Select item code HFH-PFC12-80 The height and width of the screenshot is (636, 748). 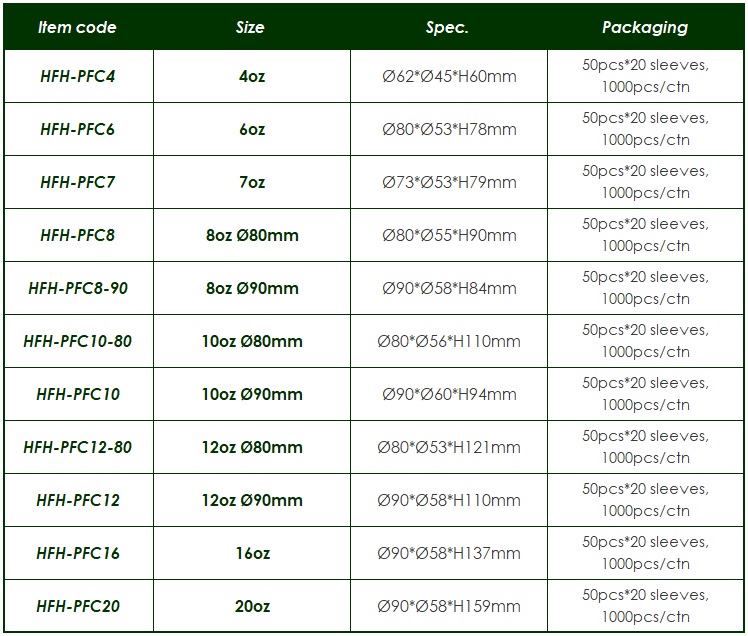point(77,447)
